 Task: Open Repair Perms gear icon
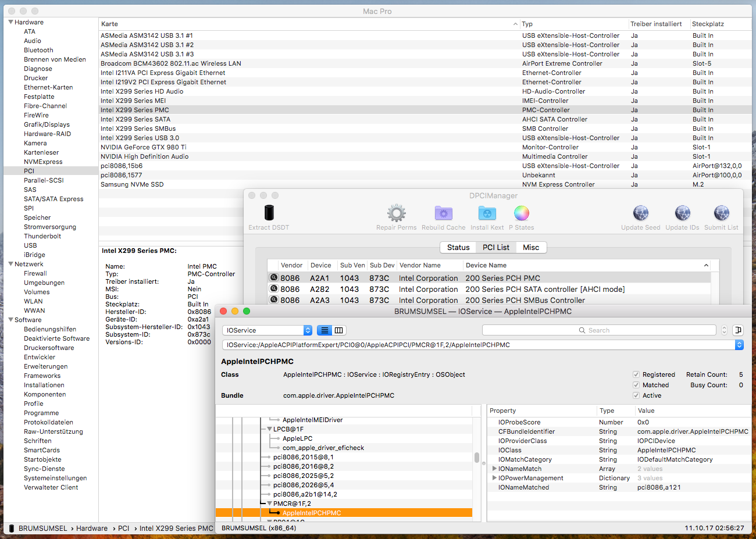[x=396, y=213]
